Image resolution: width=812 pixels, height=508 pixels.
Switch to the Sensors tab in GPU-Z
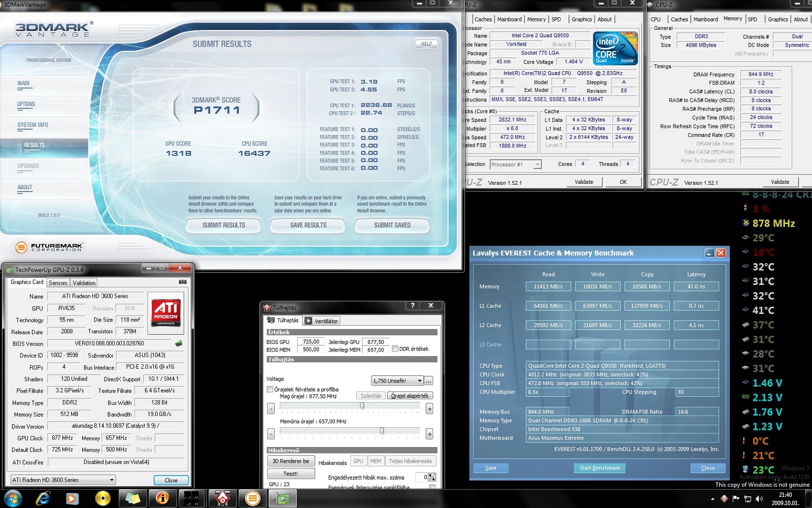point(58,283)
